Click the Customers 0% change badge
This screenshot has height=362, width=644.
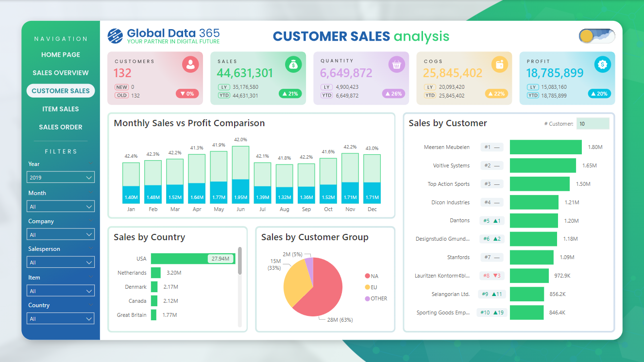coord(187,94)
